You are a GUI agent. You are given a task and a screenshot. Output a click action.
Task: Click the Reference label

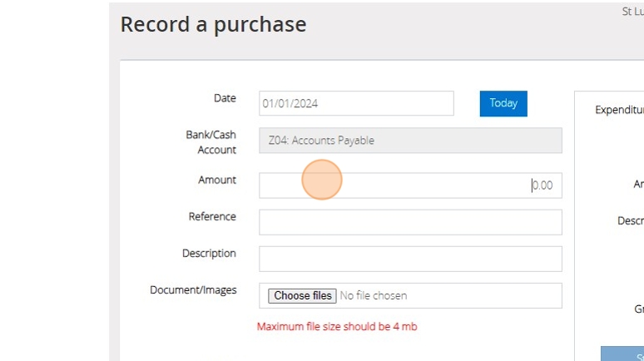pyautogui.click(x=212, y=216)
